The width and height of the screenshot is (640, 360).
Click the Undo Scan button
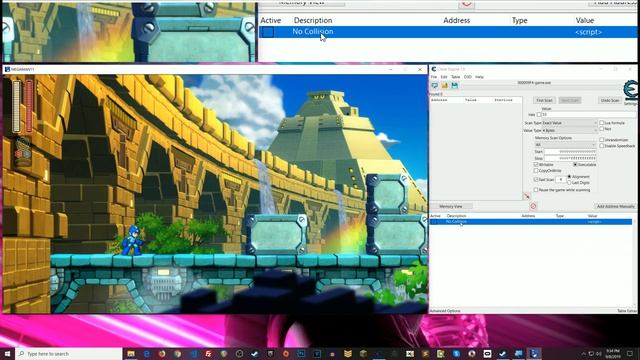(610, 100)
